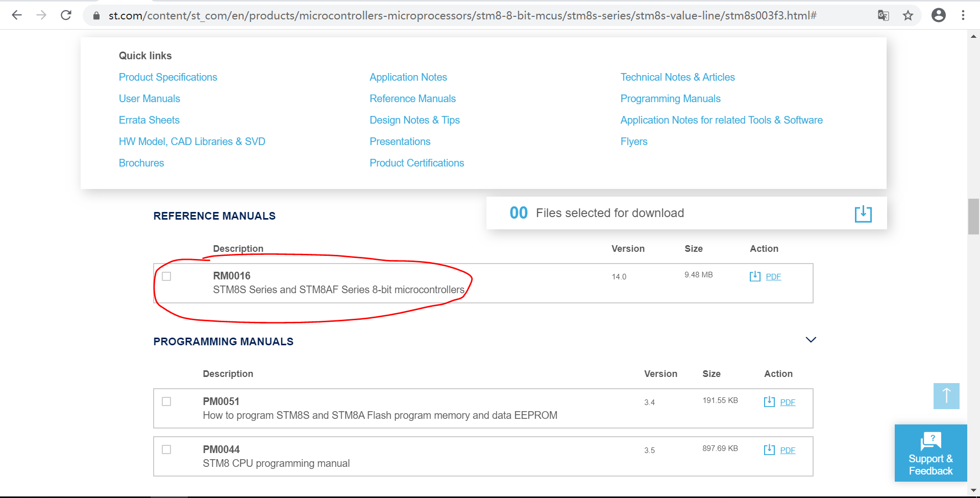Open the Reference Manuals quick link

tap(412, 98)
